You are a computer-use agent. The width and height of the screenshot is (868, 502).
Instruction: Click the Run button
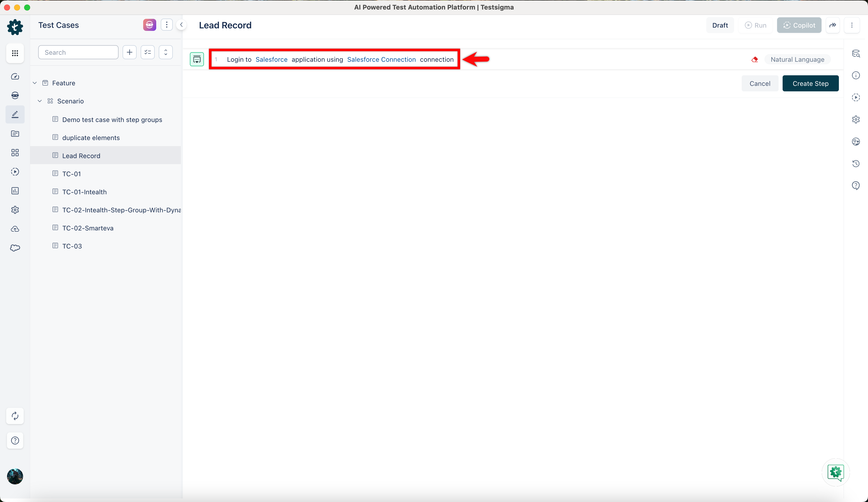pyautogui.click(x=755, y=25)
